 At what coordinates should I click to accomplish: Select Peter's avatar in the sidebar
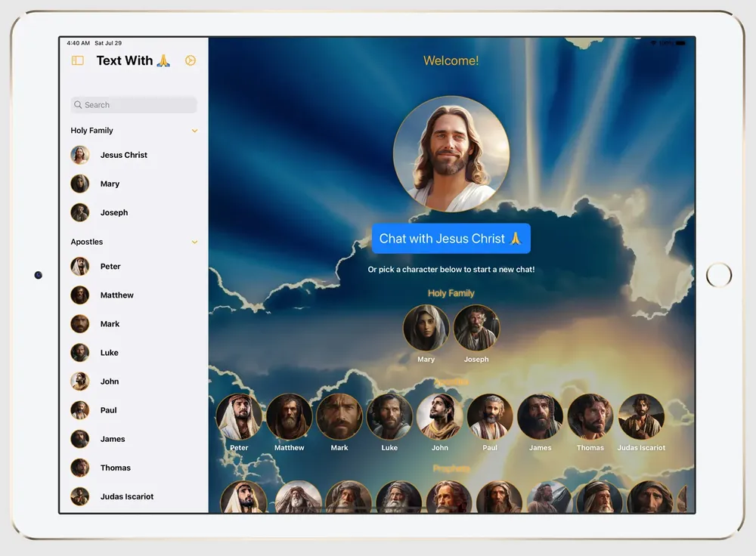pyautogui.click(x=79, y=266)
